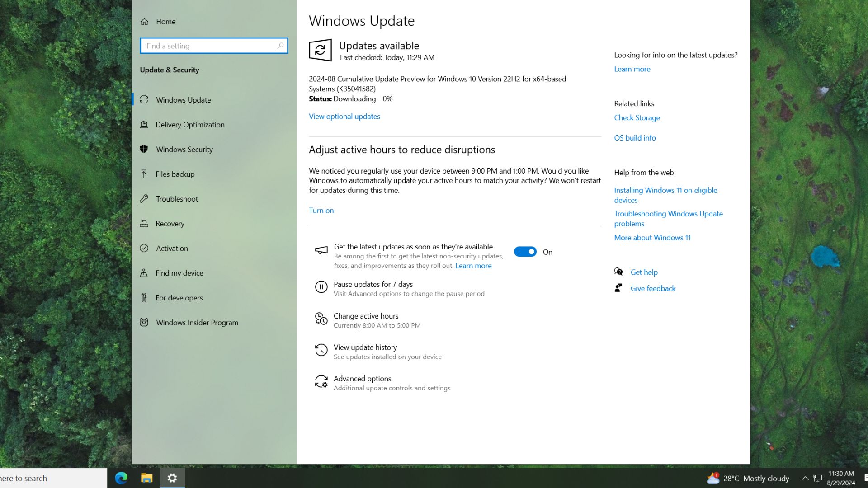
Task: Click Home label in settings sidebar
Action: tap(165, 22)
